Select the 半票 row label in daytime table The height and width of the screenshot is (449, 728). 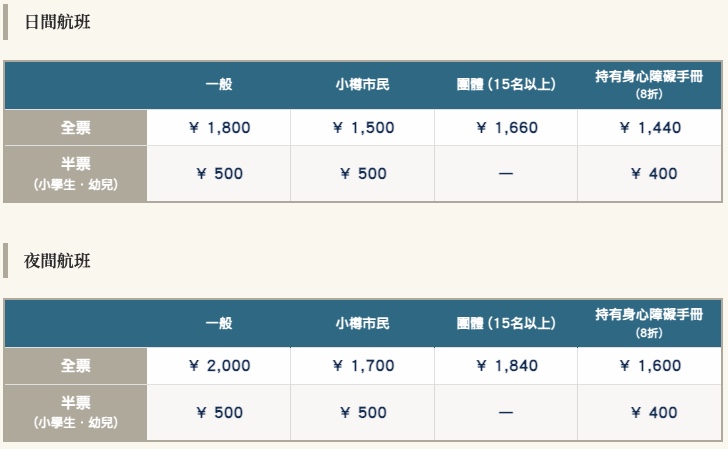point(76,166)
